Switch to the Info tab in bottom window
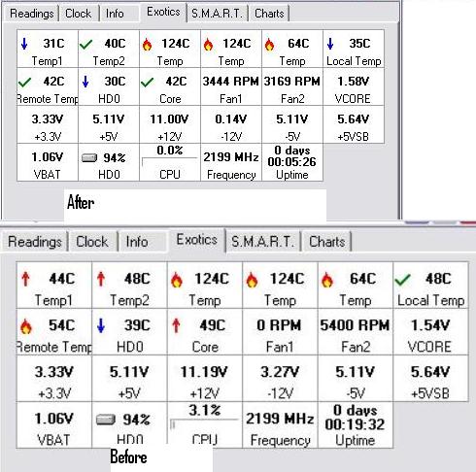This screenshot has height=472, width=476. click(137, 241)
